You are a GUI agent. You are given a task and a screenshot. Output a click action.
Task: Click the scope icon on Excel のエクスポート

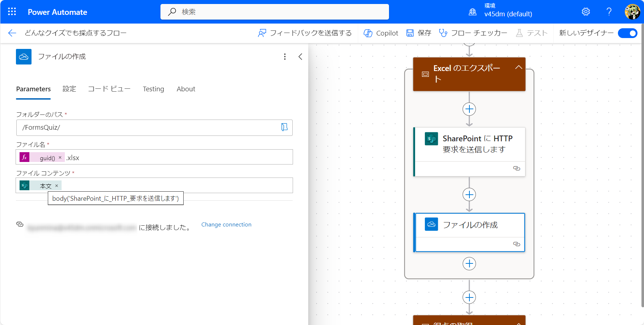click(425, 74)
